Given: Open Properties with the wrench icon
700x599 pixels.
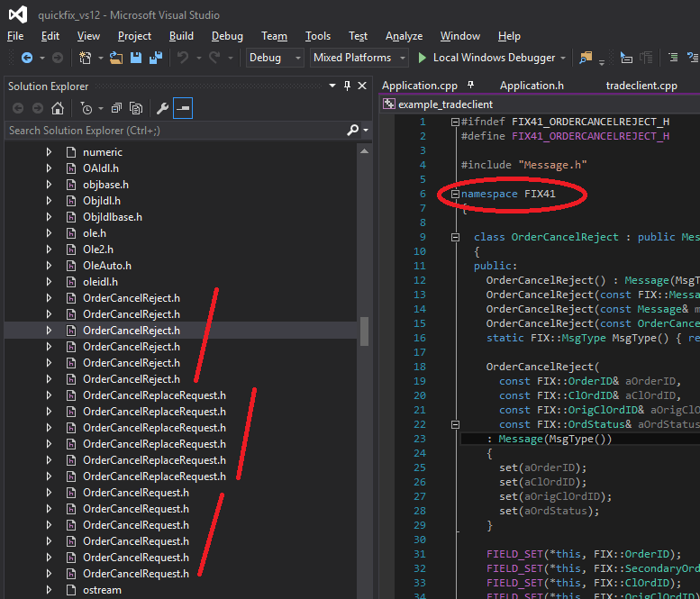Looking at the screenshot, I should click(x=162, y=108).
